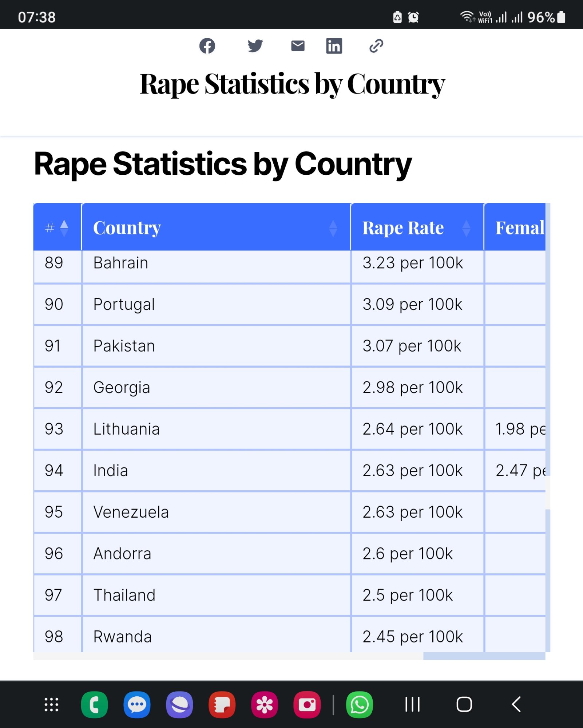Tap the Android back navigation button
This screenshot has height=728, width=583.
point(516,704)
